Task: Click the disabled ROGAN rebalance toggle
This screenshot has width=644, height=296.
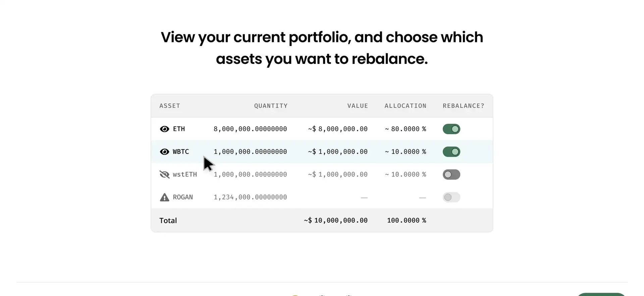Action: coord(451,197)
